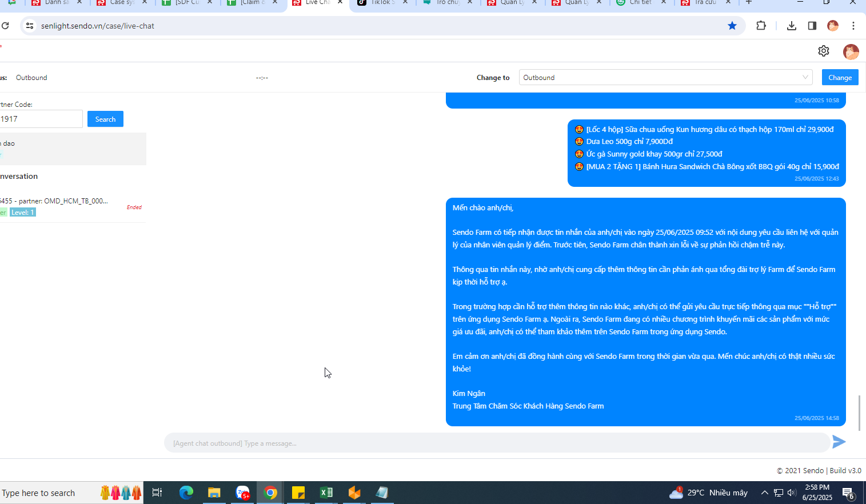Open volume control in system tray
The image size is (866, 504).
point(792,493)
